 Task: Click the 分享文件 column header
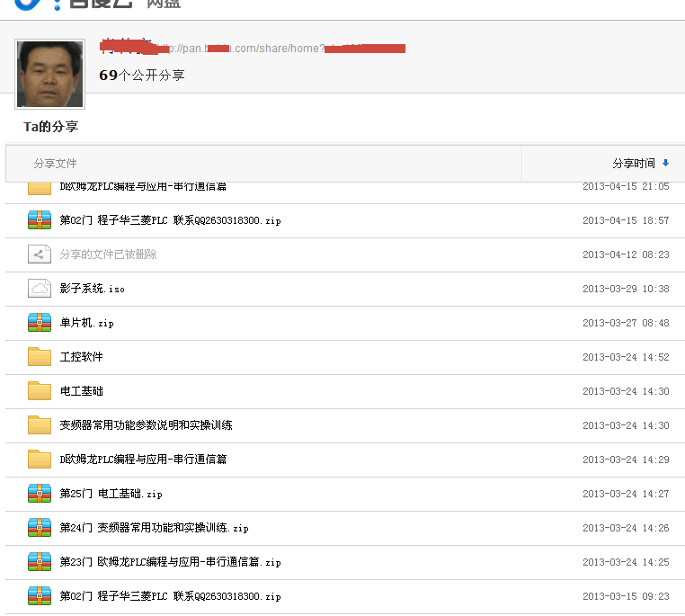tap(56, 164)
